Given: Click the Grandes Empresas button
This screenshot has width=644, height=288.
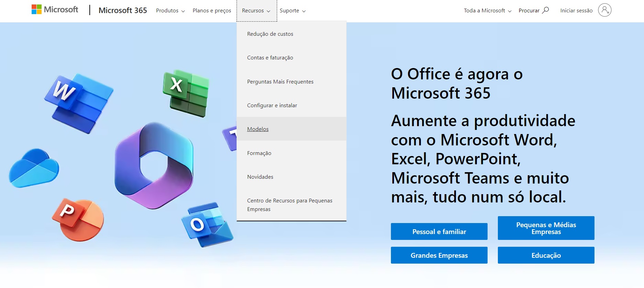Looking at the screenshot, I should [x=439, y=255].
